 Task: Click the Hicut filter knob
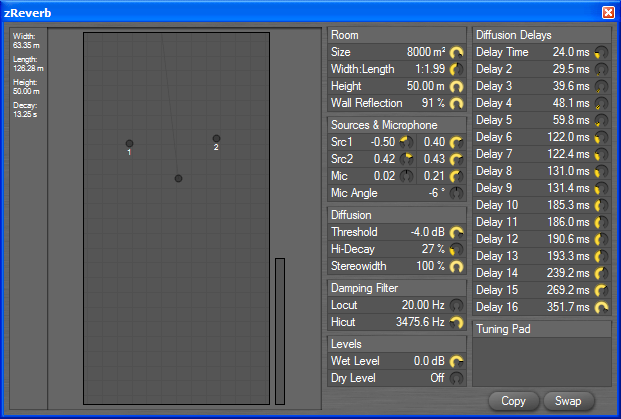(x=457, y=322)
